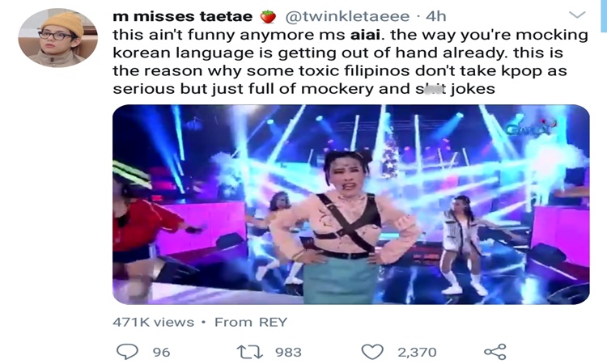The height and width of the screenshot is (364, 607).
Task: Click the 2,370 likes count
Action: tap(417, 353)
